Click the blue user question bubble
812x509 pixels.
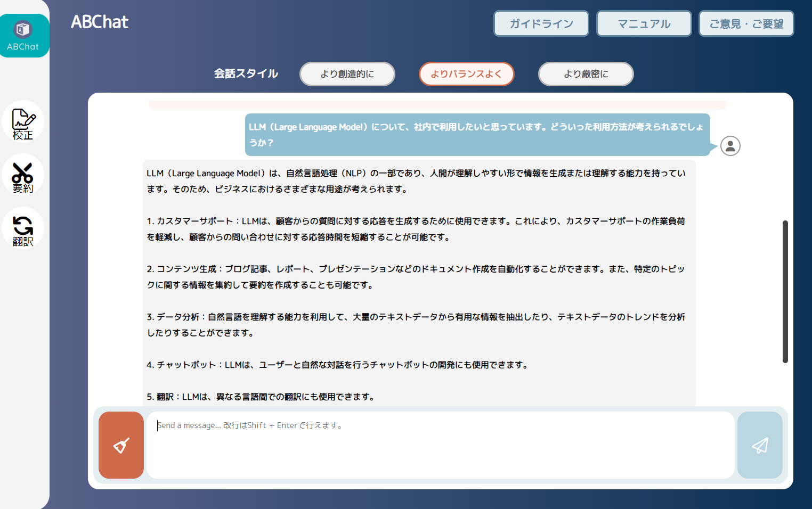tap(476, 135)
